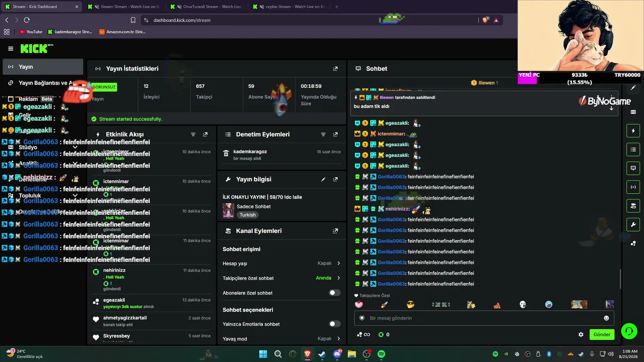Open Windows taskbar search
The width and height of the screenshot is (644, 362).
[278, 354]
